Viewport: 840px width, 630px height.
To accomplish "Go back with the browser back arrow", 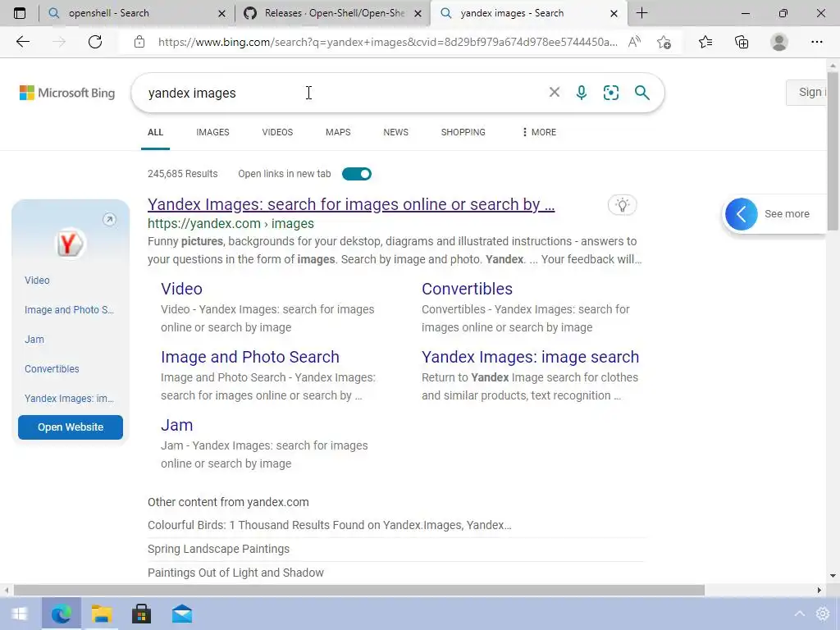I will [22, 42].
